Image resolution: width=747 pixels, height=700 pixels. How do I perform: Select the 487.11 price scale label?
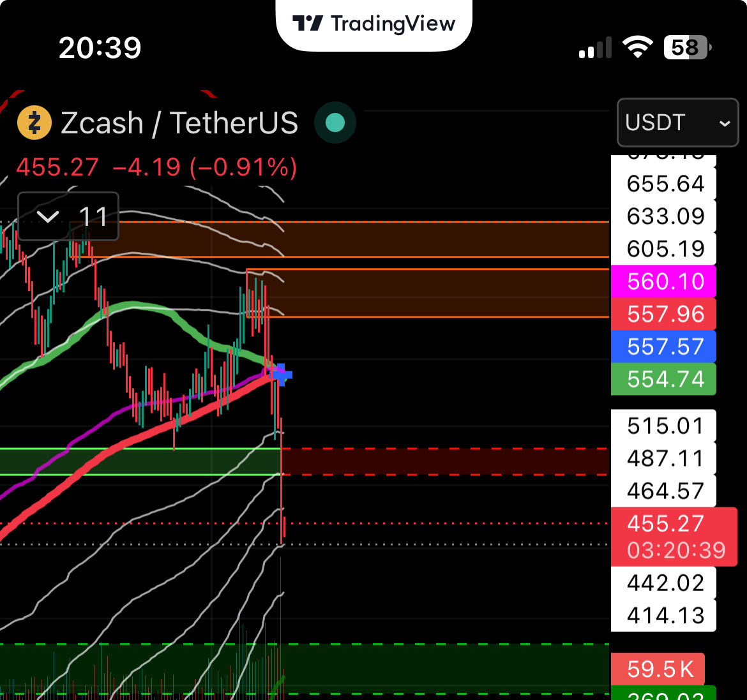(x=663, y=459)
